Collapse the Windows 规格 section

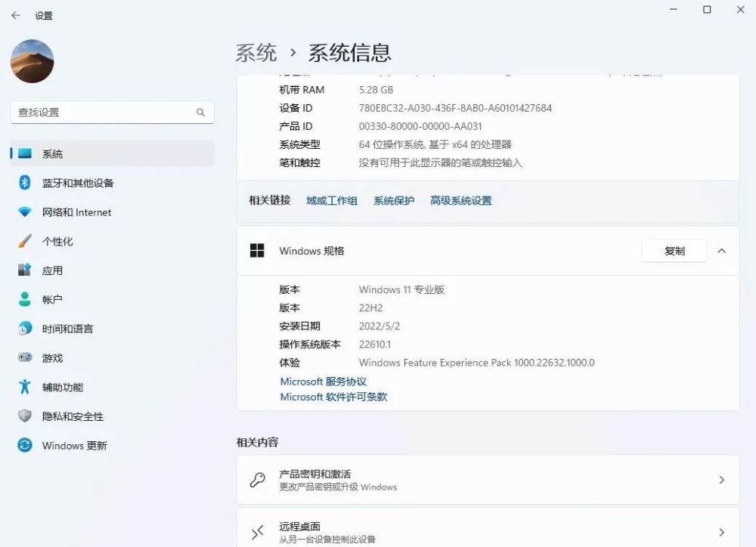[x=721, y=251]
